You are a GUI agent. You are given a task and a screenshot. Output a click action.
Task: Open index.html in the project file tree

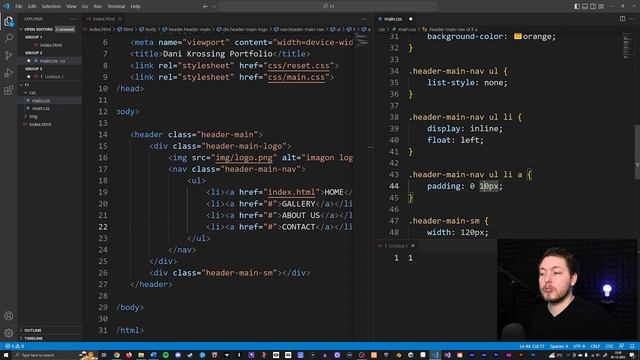point(40,124)
